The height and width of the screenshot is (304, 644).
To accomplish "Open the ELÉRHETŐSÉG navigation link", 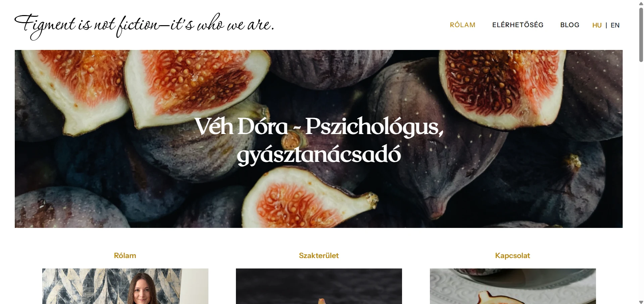I will click(x=518, y=25).
